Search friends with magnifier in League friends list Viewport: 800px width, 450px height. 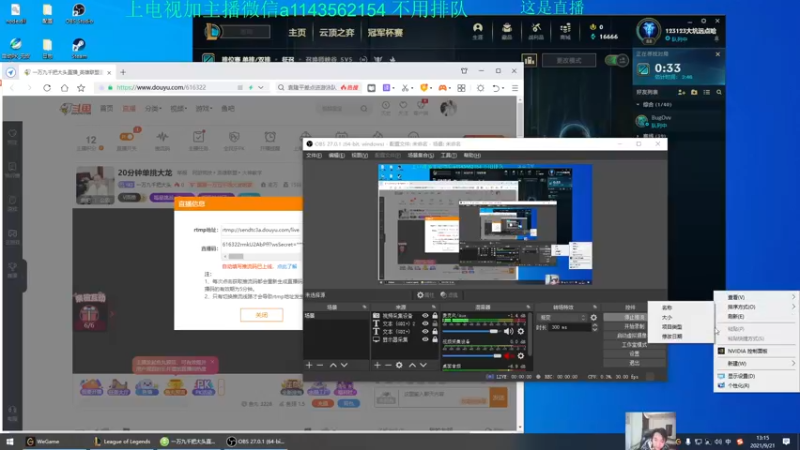tap(719, 92)
